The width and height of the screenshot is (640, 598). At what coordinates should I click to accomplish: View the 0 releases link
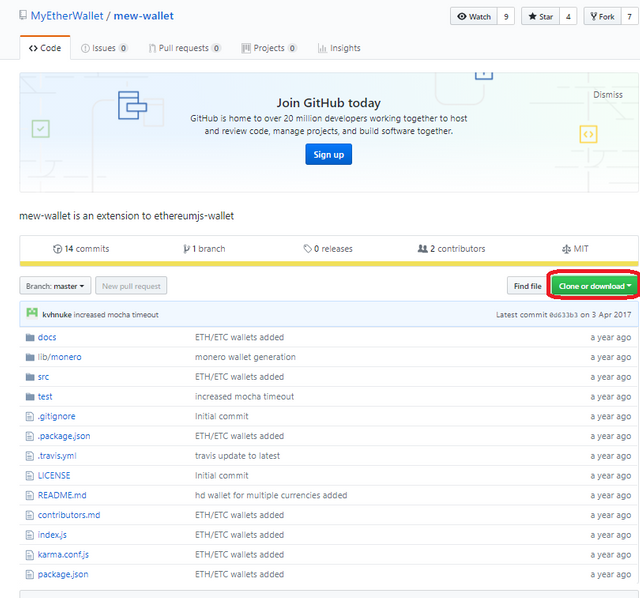(328, 249)
